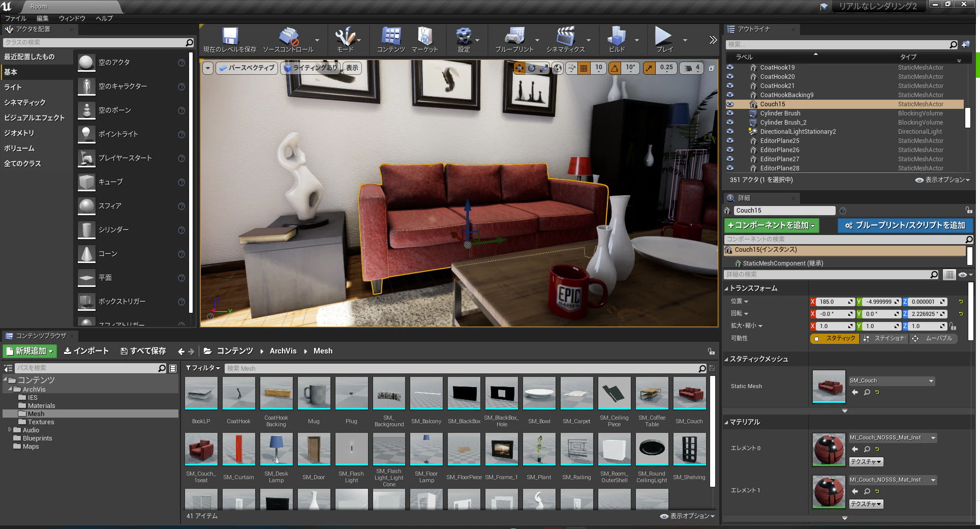Toggle visibility of DirectionalLightStationary2

pyautogui.click(x=730, y=132)
